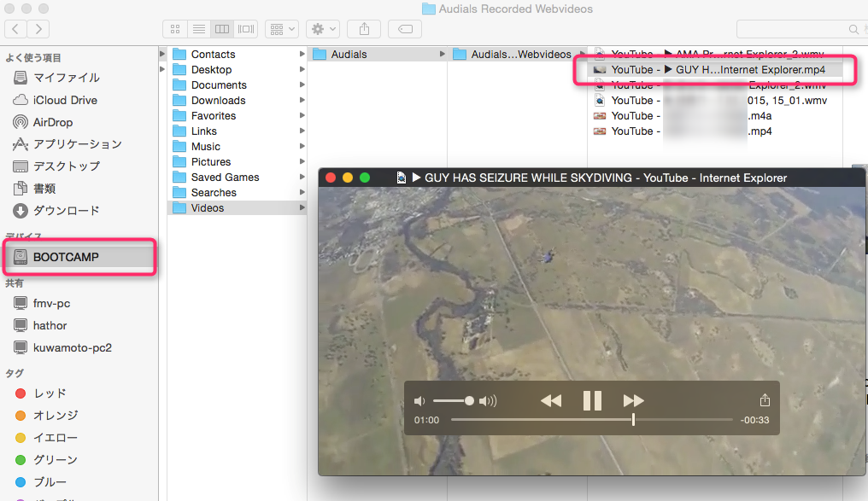The width and height of the screenshot is (868, 501).
Task: Select the BOOTCAMP device in the sidebar
Action: click(x=79, y=257)
